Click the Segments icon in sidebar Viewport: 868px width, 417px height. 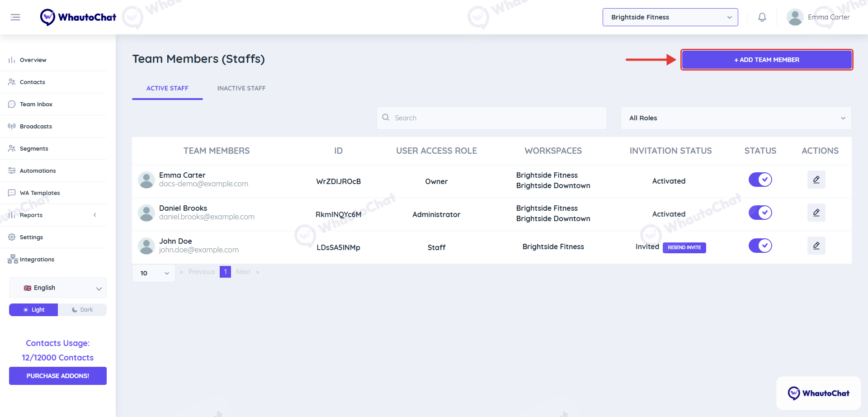(12, 148)
